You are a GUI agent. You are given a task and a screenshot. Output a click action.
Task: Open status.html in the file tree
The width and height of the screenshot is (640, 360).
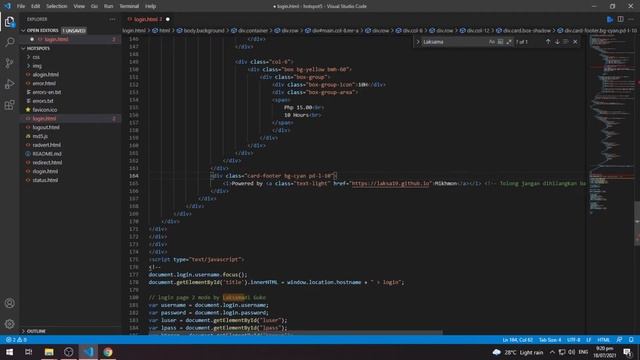[45, 180]
